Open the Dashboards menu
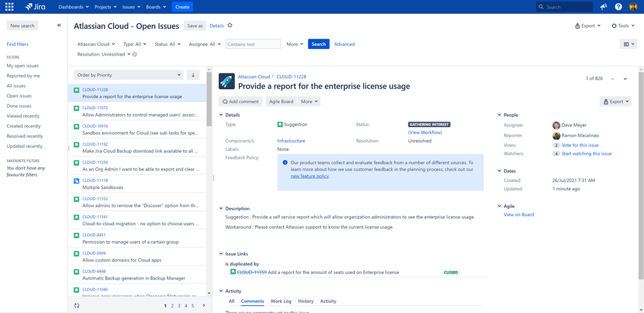644x313 pixels. [74, 7]
